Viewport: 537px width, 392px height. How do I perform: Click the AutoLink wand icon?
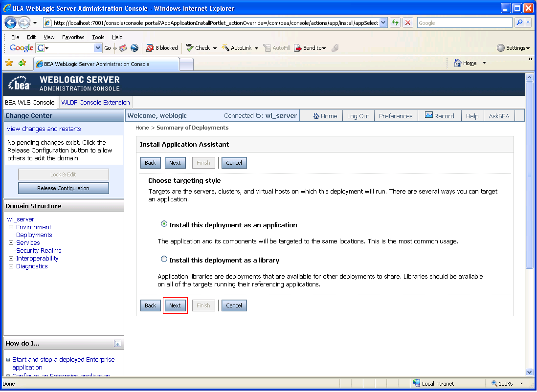(x=225, y=47)
